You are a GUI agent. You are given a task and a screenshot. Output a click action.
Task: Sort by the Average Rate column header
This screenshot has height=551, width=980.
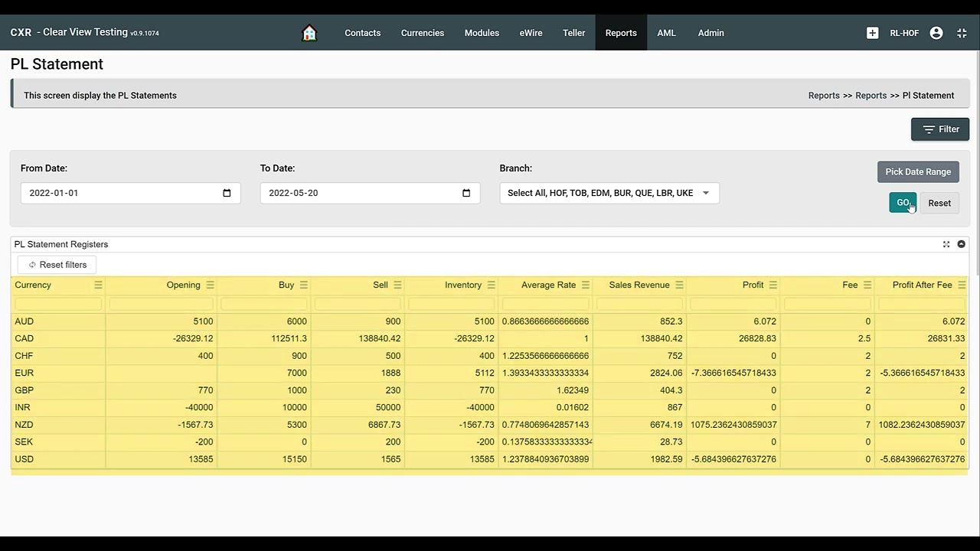point(548,285)
